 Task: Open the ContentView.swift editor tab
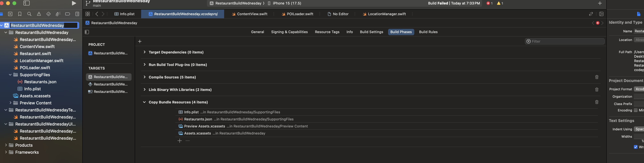(x=249, y=14)
